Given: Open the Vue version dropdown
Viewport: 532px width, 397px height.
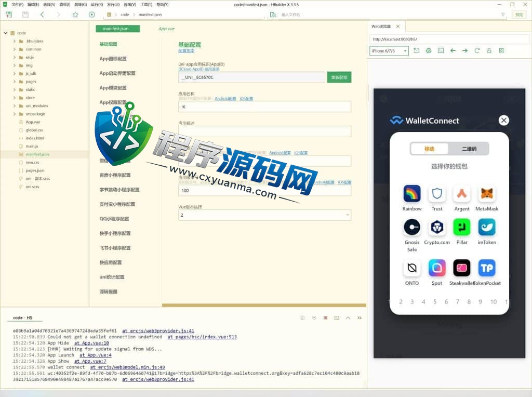Looking at the screenshot, I should coord(264,215).
